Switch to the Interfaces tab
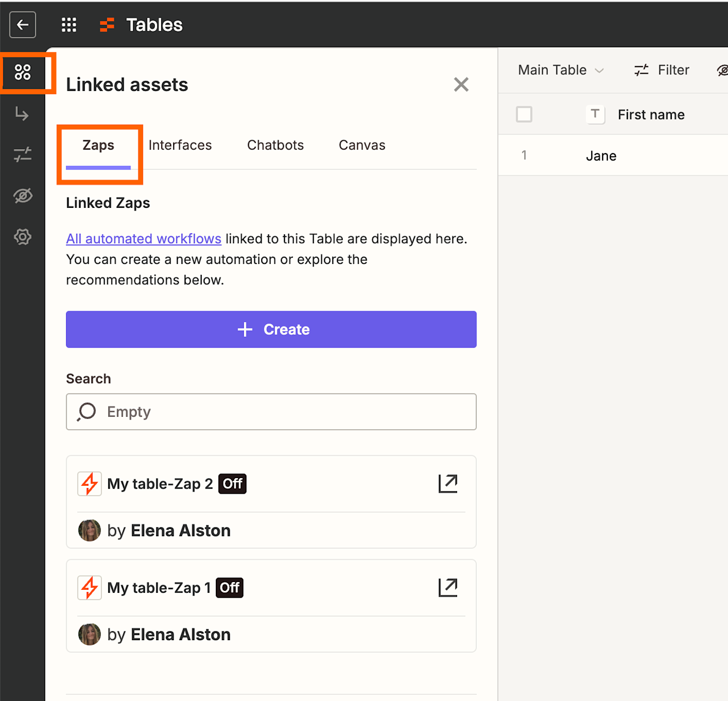Viewport: 728px width, 701px height. point(180,146)
